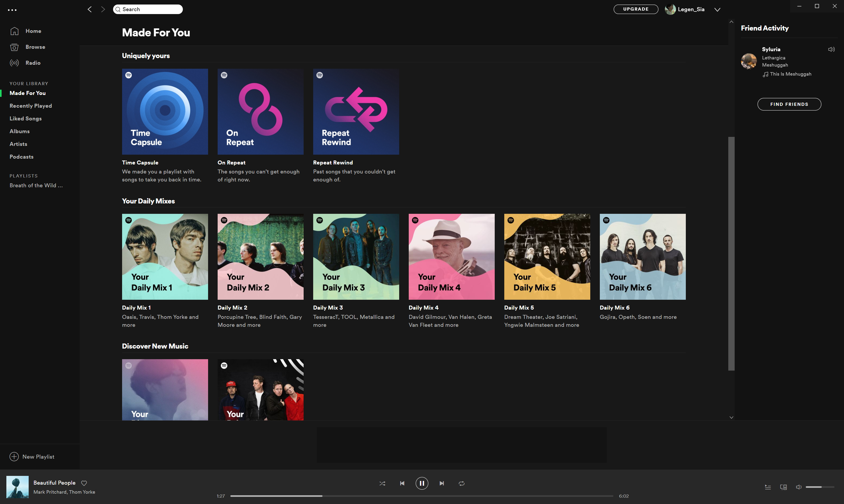Open the Release Radar band cover
The image size is (844, 504).
260,390
